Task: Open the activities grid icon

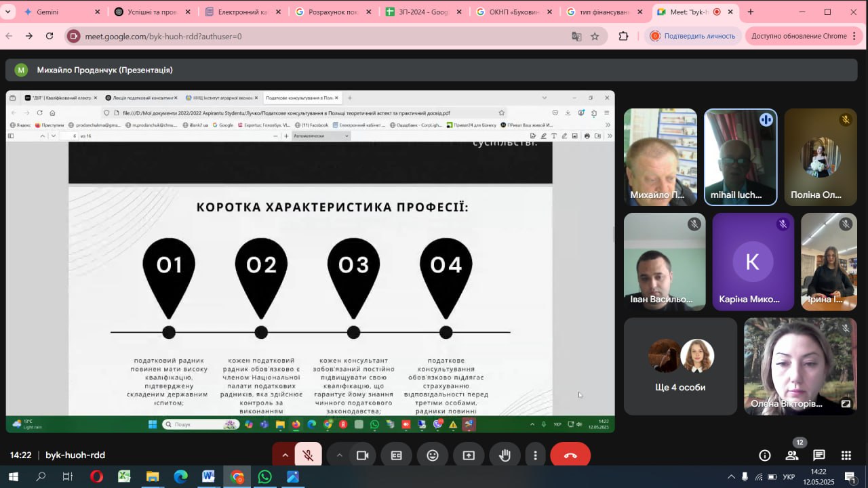Action: [846, 455]
